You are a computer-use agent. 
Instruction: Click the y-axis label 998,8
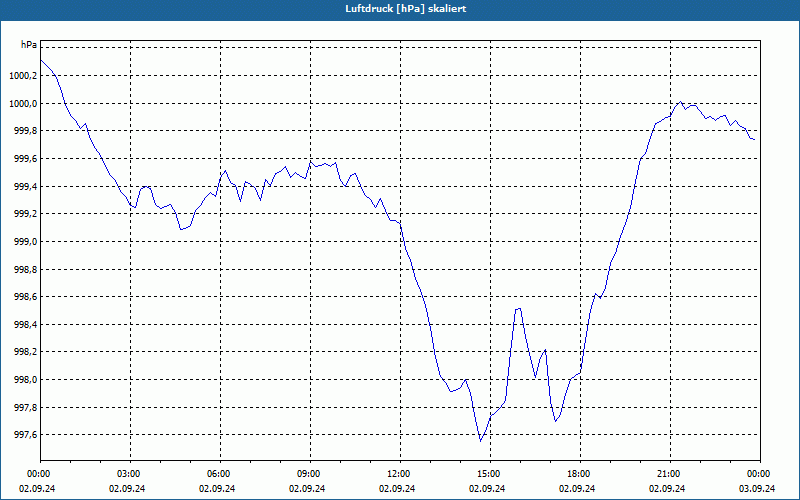click(x=25, y=269)
